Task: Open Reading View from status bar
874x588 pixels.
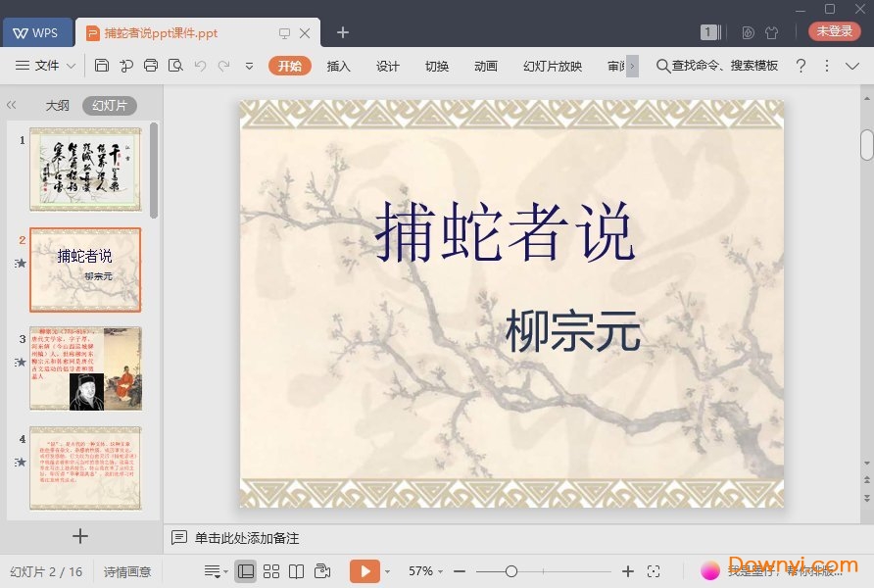Action: pos(297,570)
